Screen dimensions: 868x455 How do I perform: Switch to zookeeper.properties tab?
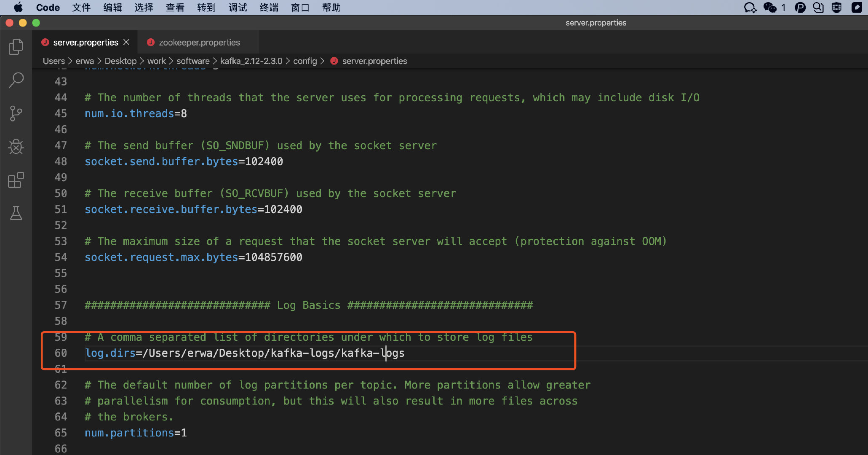tap(198, 42)
